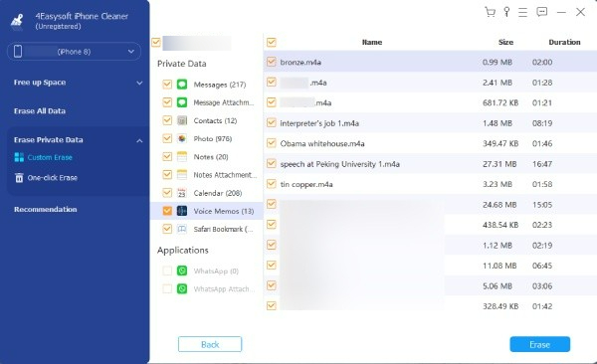Sort by the Name column header
The width and height of the screenshot is (597, 364).
pos(372,42)
